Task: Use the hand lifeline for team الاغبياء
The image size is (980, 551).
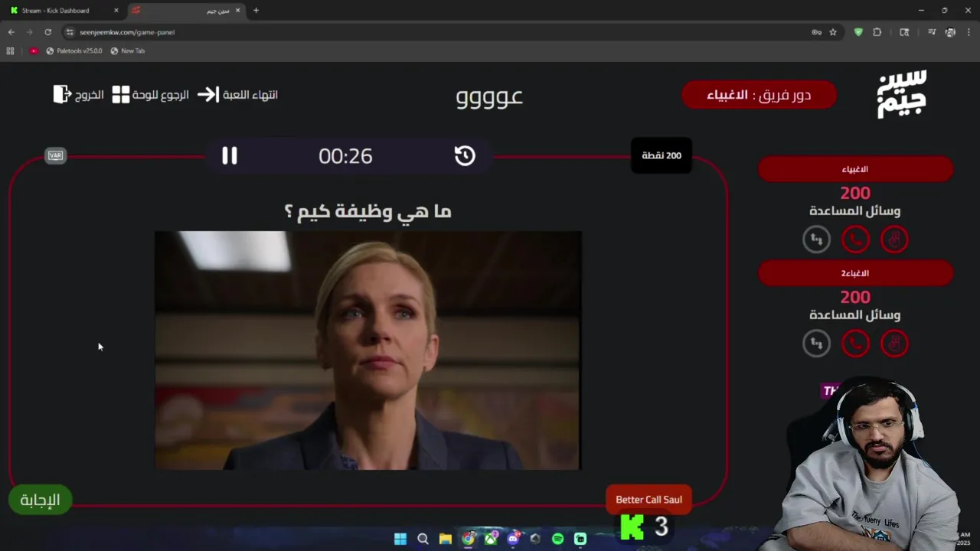Action: [894, 240]
